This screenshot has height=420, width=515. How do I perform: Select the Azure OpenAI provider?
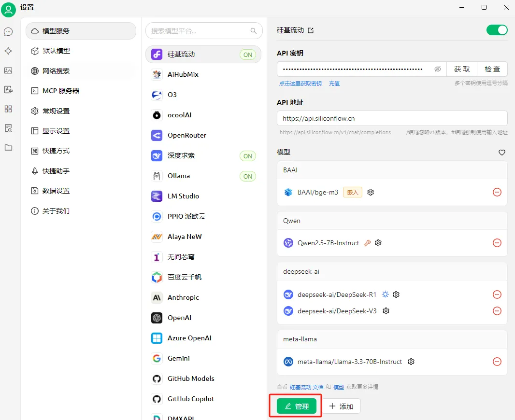point(203,338)
